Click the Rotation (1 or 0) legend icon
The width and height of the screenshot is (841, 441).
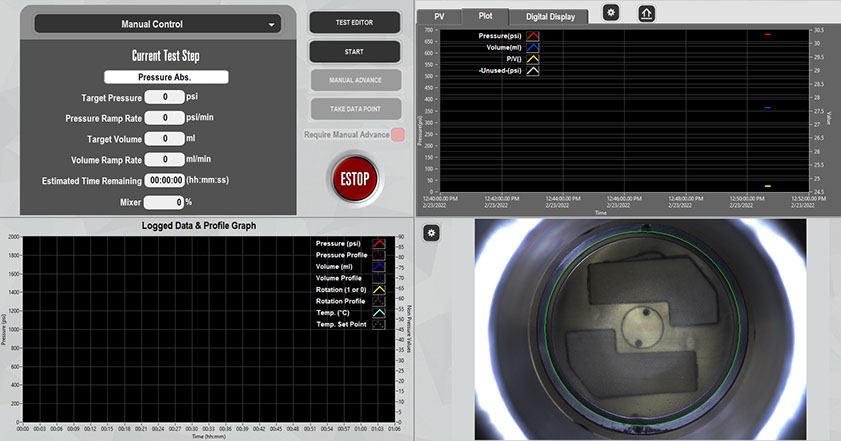click(x=380, y=289)
